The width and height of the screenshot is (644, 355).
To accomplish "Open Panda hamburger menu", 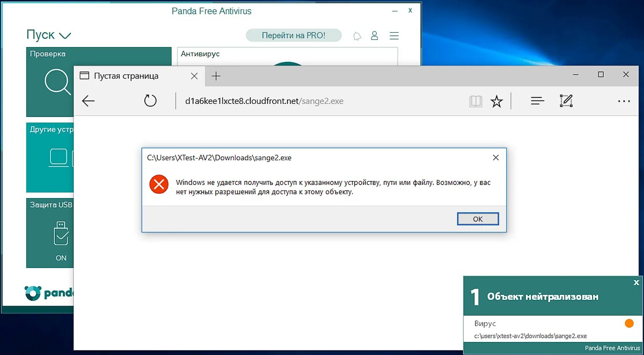I will (394, 35).
